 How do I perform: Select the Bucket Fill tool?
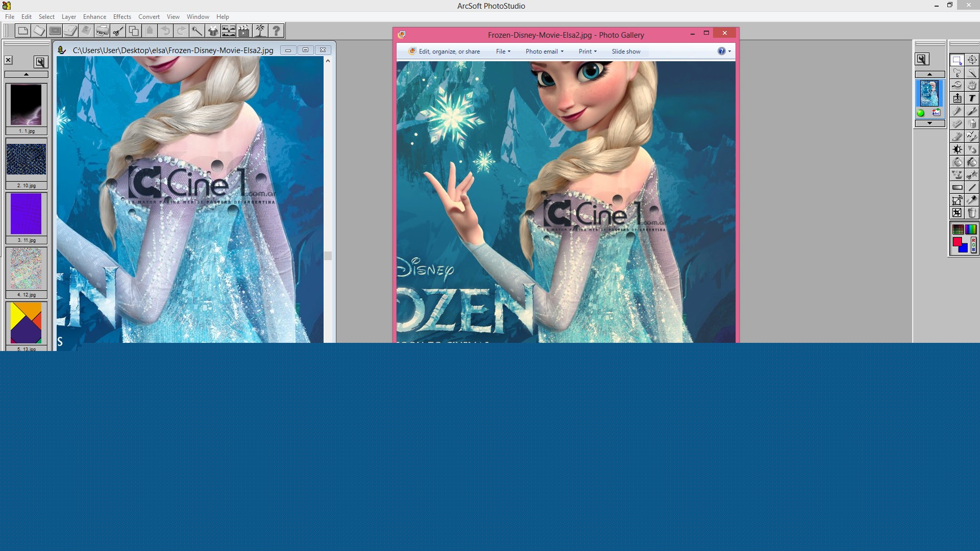tap(957, 162)
